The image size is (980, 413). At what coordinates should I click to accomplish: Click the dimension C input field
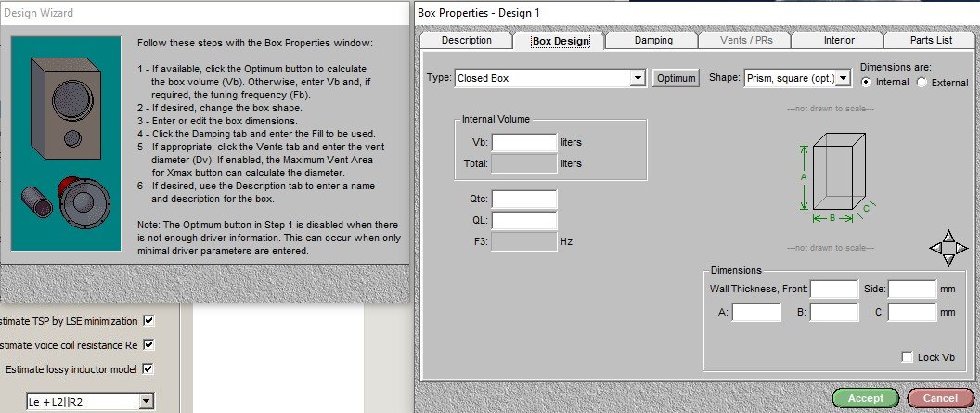tap(912, 313)
